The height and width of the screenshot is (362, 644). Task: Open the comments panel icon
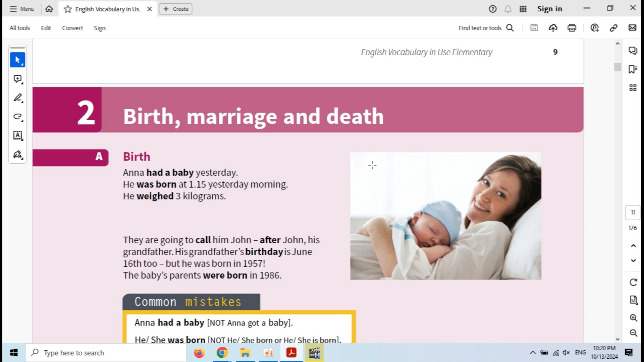pyautogui.click(x=633, y=51)
